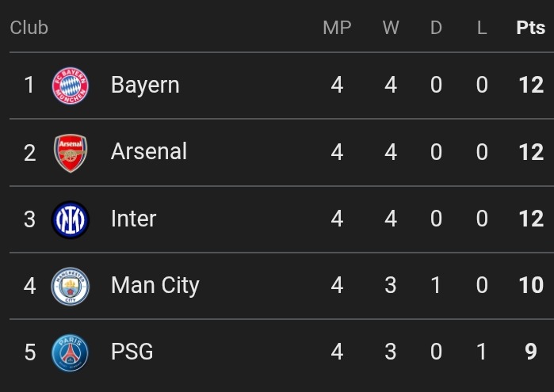The width and height of the screenshot is (554, 392).
Task: Click the W wins column header
Action: (x=391, y=28)
